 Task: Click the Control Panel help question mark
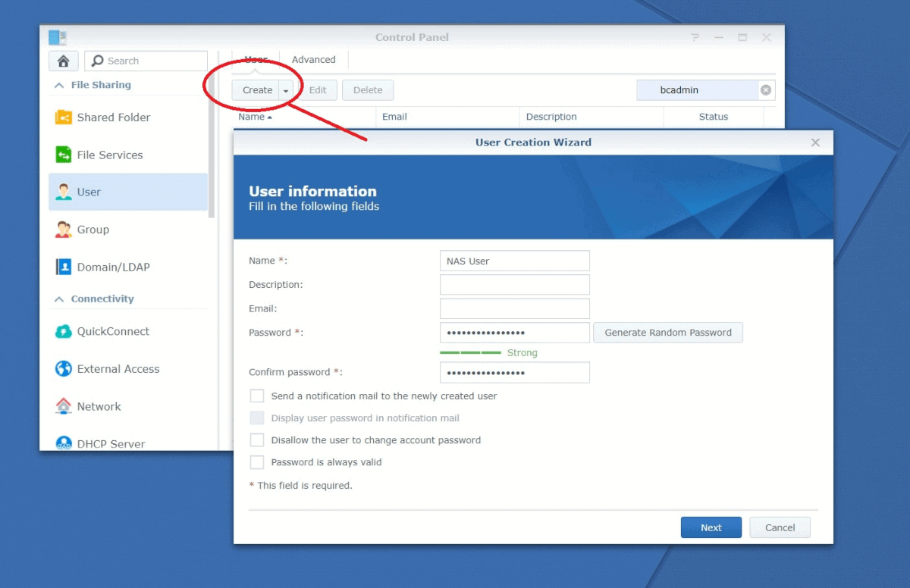tap(695, 37)
